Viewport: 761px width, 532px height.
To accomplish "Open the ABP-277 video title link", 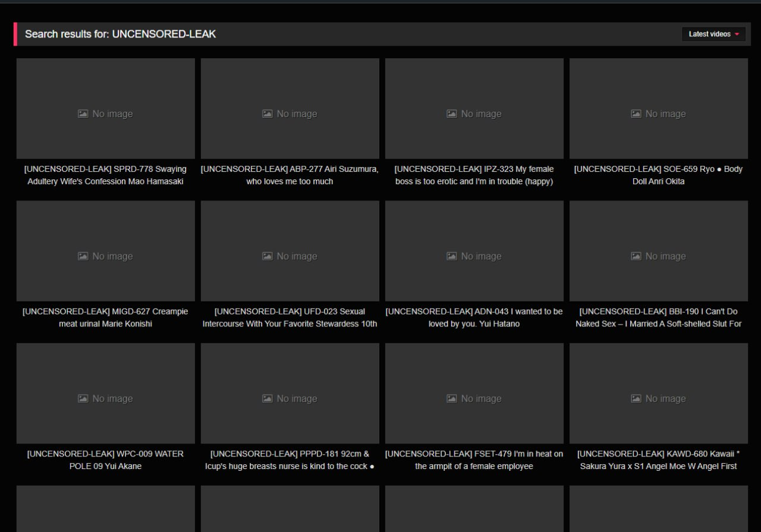I will (x=290, y=175).
